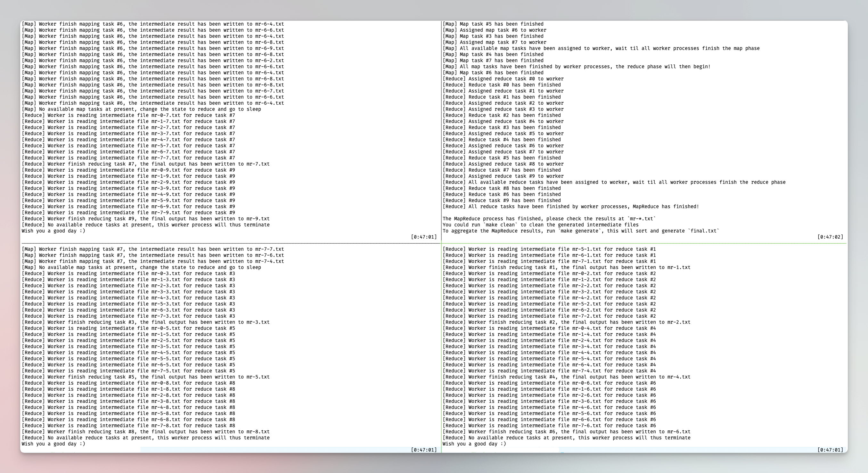Click the line writing mr-7-4.txt
This screenshot has width=868, height=473.
153,261
